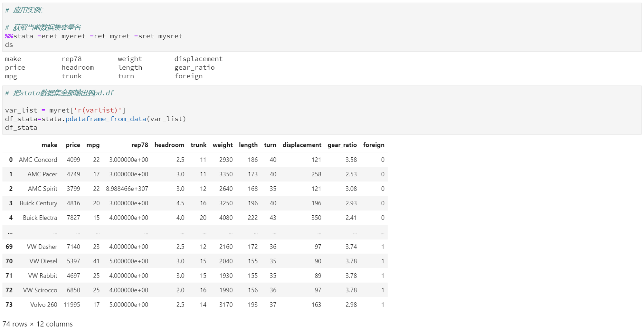Select the 'Buick Electra' cell
Image resolution: width=644 pixels, height=333 pixels.
pyautogui.click(x=40, y=218)
